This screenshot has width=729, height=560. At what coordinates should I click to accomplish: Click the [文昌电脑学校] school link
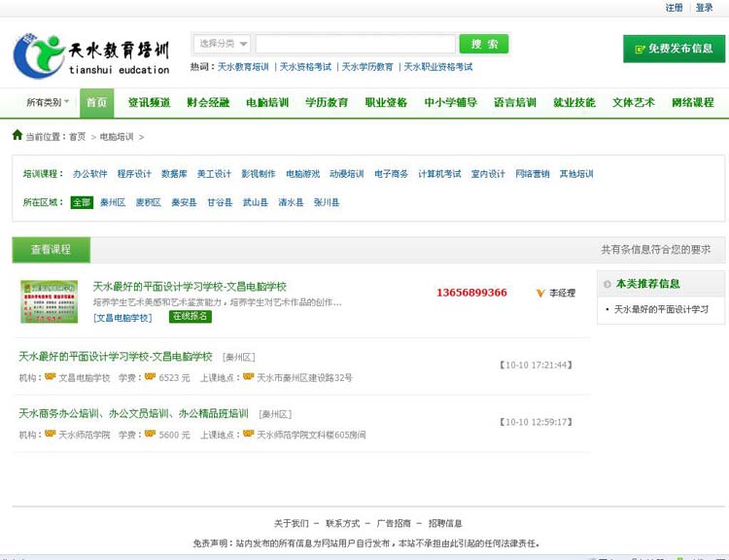click(x=122, y=318)
